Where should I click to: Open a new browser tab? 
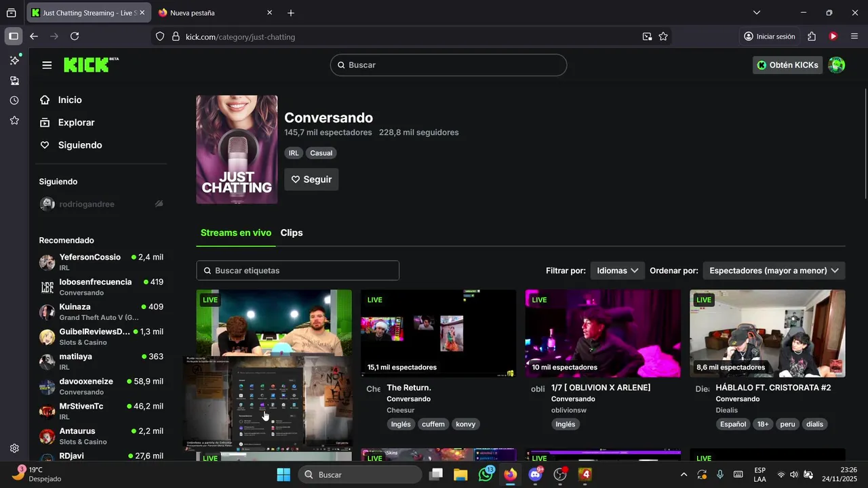pos(291,13)
